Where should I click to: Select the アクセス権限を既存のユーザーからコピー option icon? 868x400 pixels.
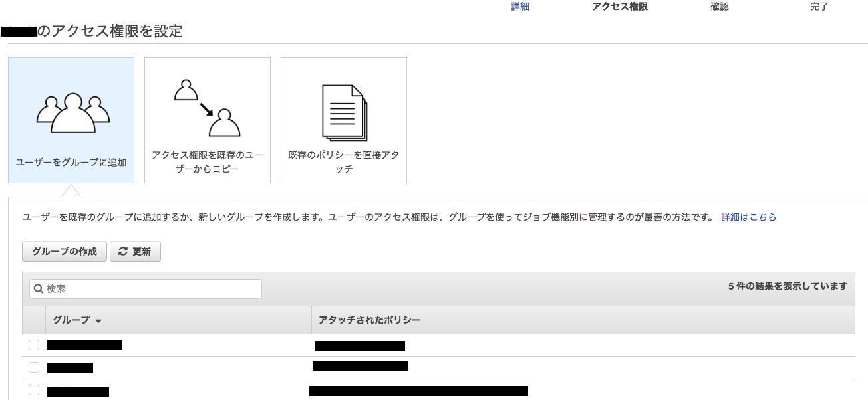point(207,120)
